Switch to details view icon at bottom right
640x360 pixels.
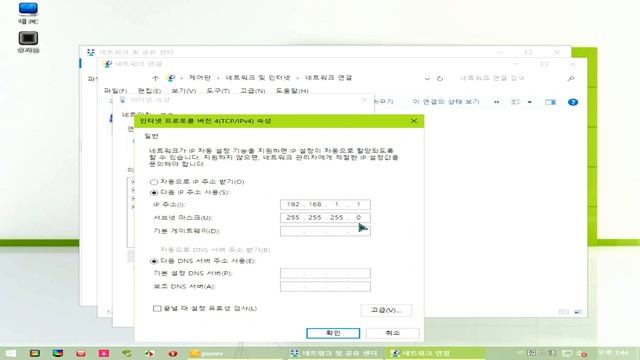pyautogui.click(x=563, y=312)
